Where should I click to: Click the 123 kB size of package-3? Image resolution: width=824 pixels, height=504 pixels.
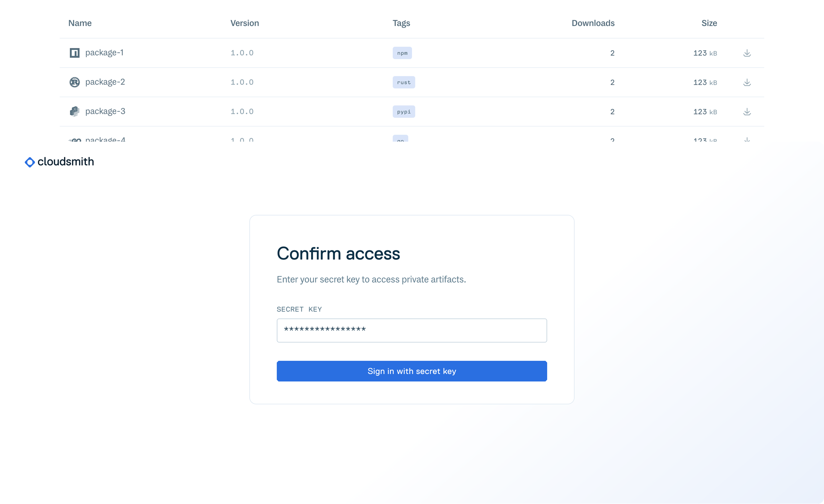pos(705,112)
